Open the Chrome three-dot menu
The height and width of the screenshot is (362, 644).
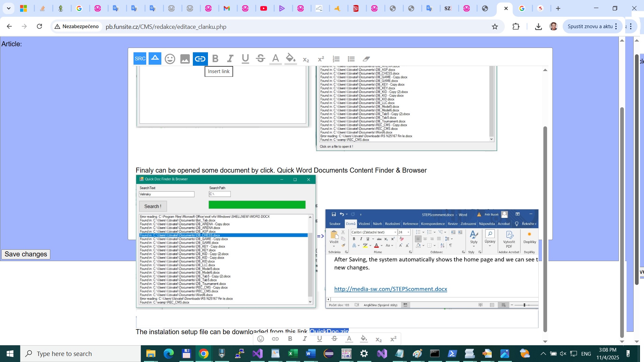tap(631, 26)
